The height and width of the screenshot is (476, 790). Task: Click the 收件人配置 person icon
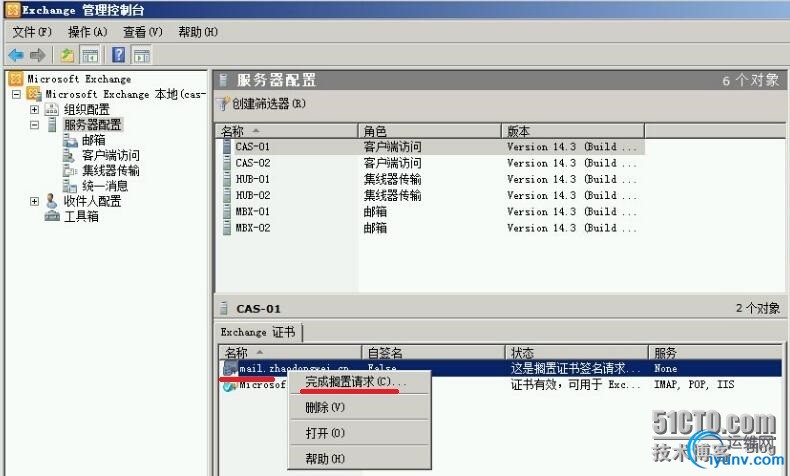point(51,201)
